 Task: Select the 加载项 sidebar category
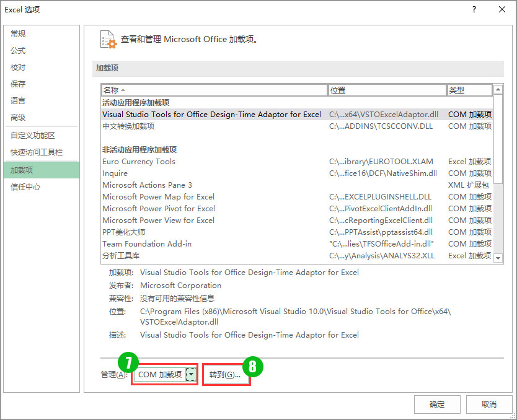pyautogui.click(x=42, y=170)
